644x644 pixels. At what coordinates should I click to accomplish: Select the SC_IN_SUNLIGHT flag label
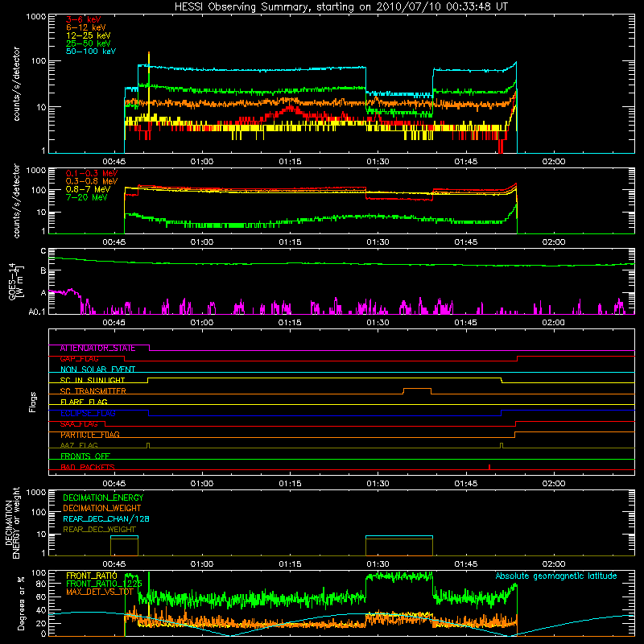point(93,380)
